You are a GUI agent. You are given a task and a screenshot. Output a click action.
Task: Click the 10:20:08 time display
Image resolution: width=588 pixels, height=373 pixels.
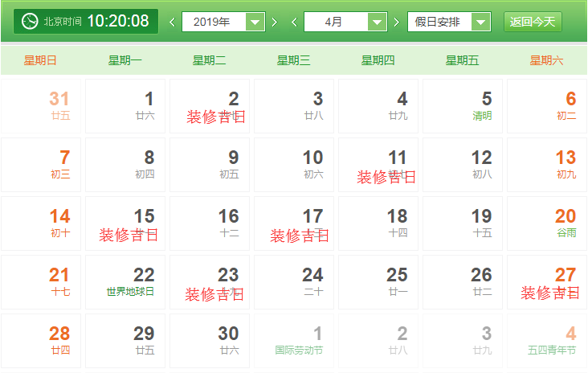(x=117, y=21)
